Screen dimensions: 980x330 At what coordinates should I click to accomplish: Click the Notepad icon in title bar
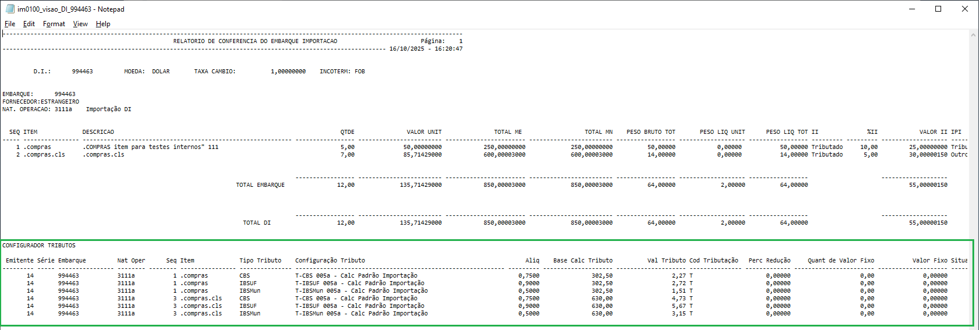pos(9,9)
